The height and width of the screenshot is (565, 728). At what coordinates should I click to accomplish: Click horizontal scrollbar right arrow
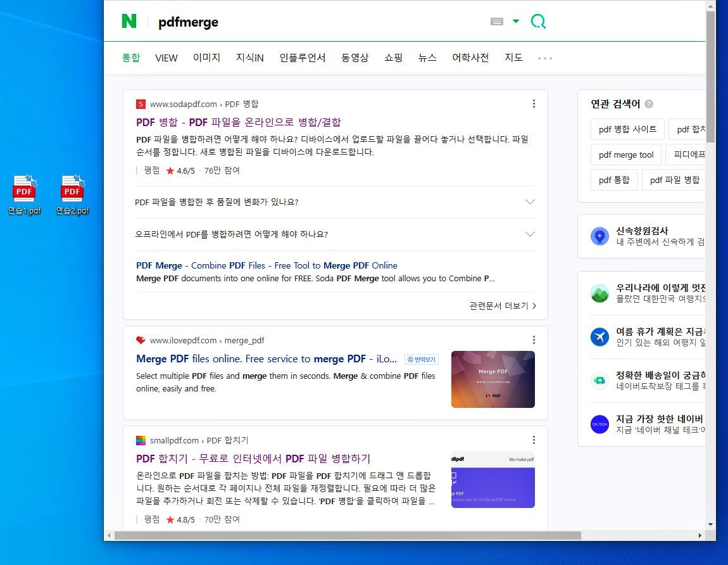click(x=700, y=536)
